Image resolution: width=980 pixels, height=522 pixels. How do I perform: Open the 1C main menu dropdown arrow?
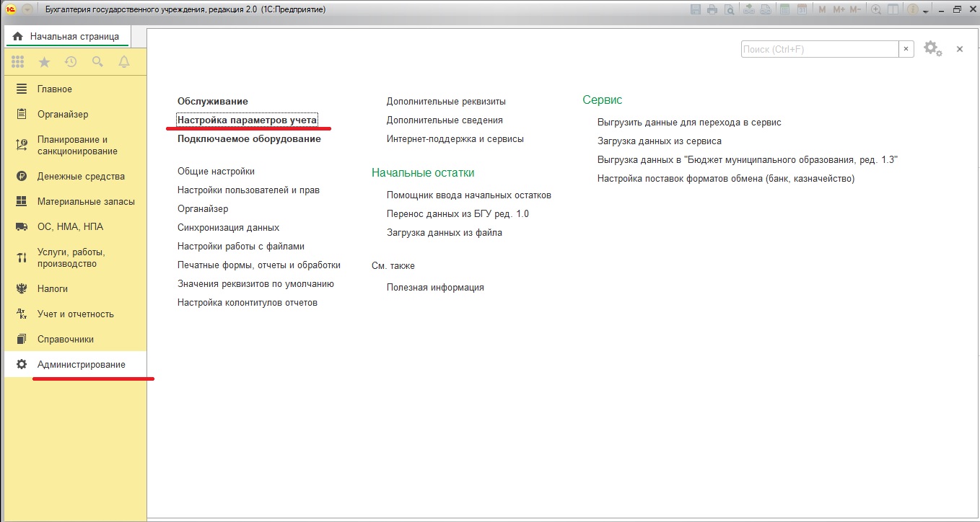point(27,9)
